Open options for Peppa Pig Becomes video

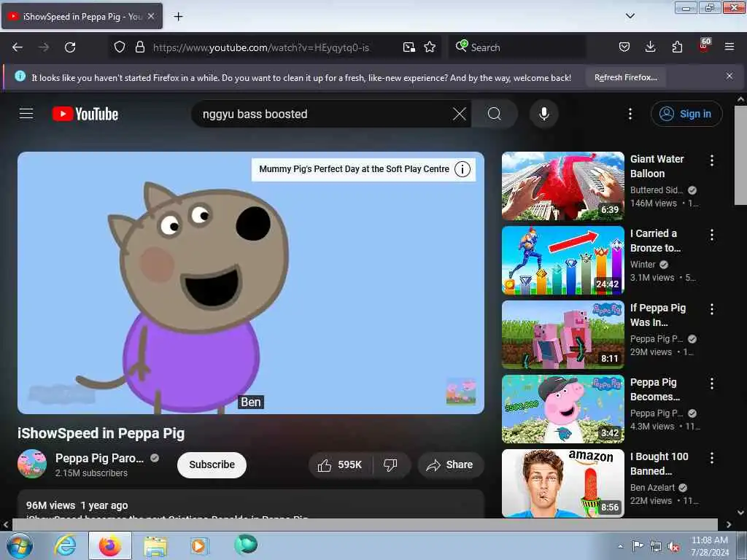click(x=712, y=384)
